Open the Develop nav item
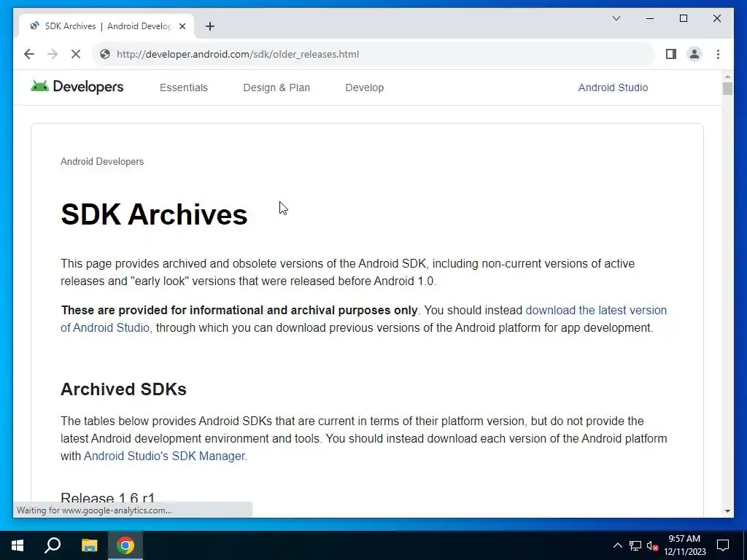The image size is (747, 560). coord(365,87)
